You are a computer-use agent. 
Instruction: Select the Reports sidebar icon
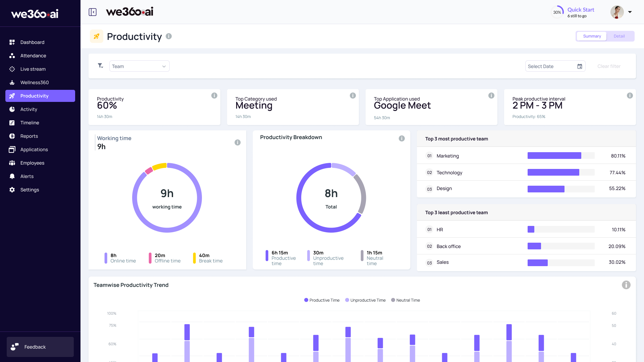tap(12, 136)
